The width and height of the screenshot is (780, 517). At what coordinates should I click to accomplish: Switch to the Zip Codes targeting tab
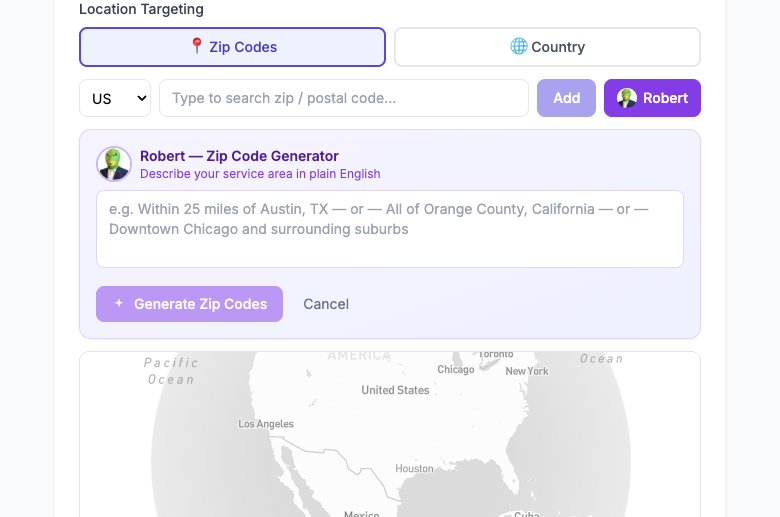click(232, 47)
